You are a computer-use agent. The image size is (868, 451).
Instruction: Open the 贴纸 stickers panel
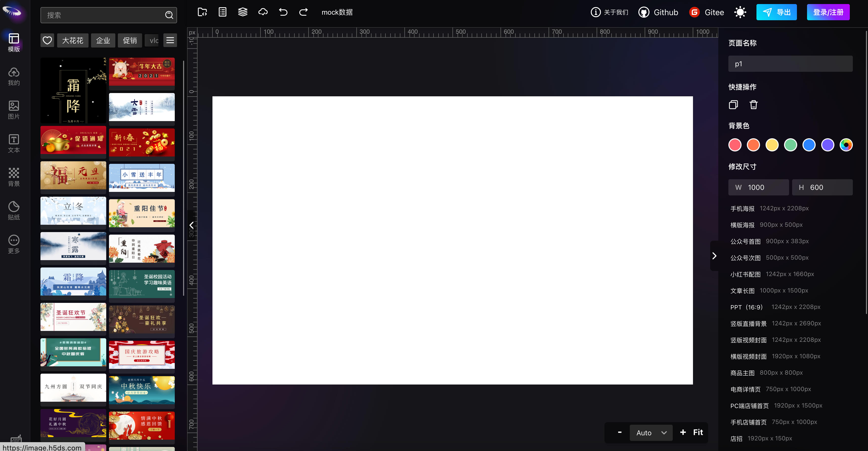click(14, 211)
